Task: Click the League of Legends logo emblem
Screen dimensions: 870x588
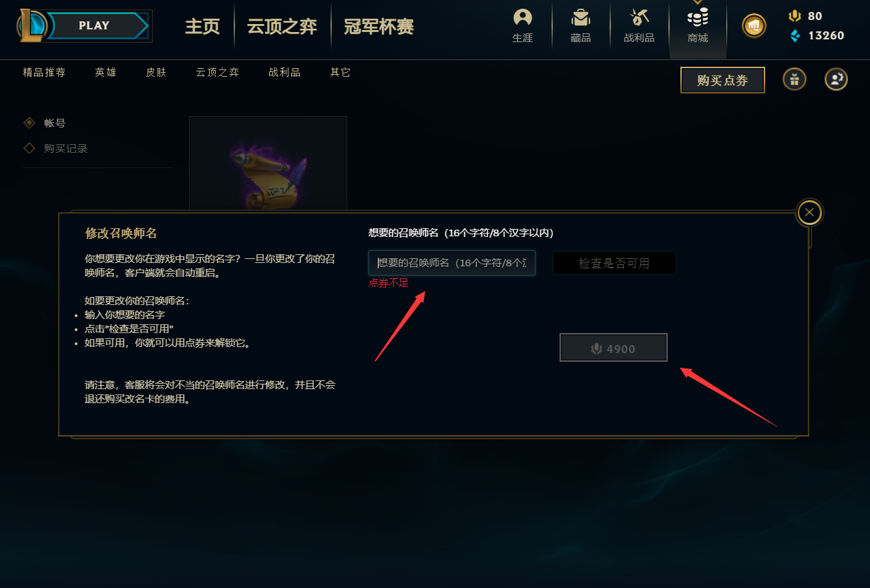Action: [x=30, y=25]
